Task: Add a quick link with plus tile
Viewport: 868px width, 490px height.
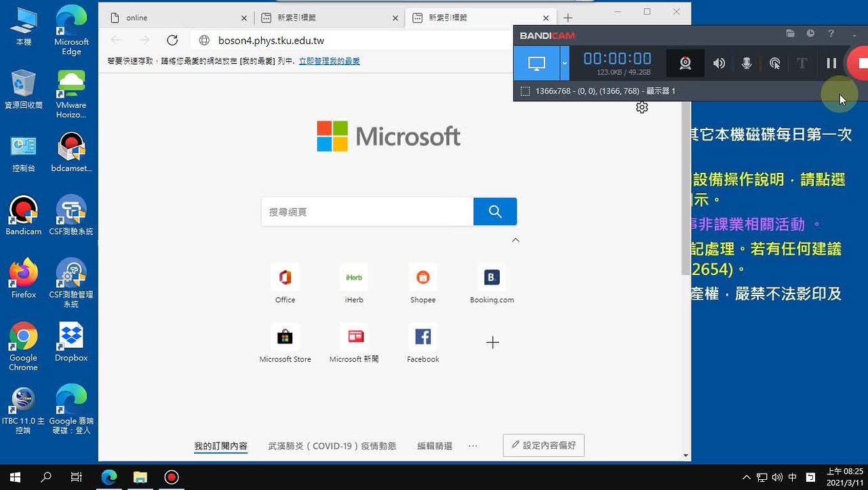Action: pyautogui.click(x=492, y=343)
